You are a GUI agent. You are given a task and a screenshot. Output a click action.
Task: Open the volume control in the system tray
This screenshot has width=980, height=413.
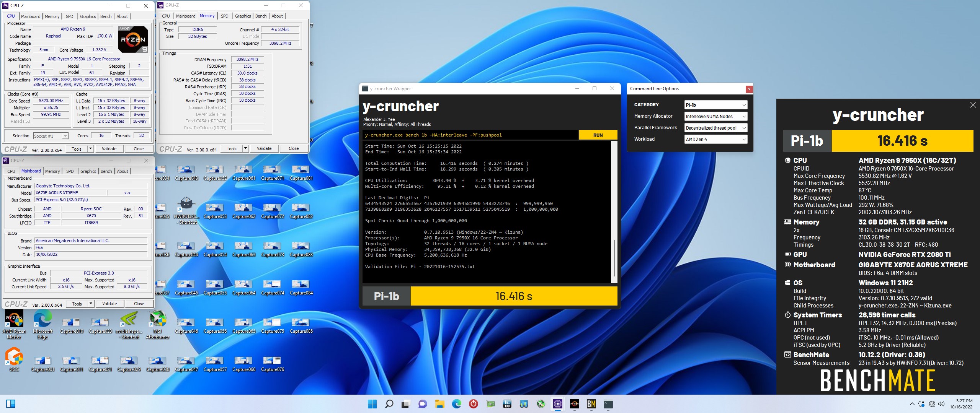(x=941, y=404)
